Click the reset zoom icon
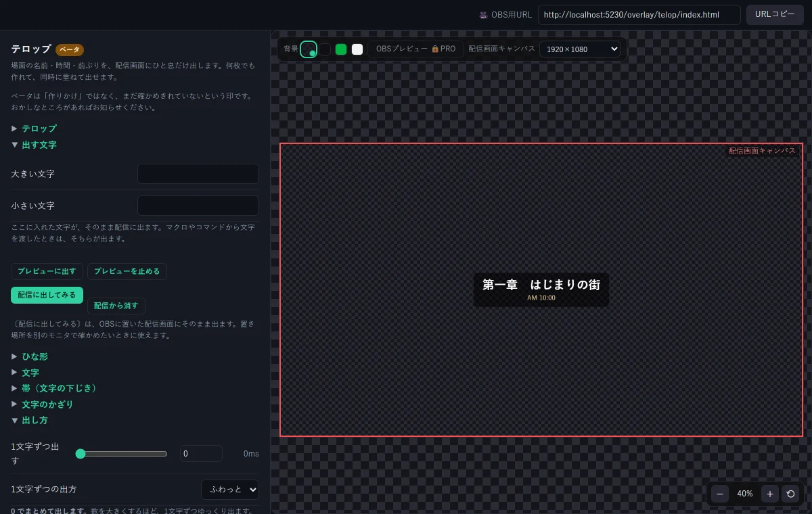Image resolution: width=812 pixels, height=514 pixels. click(790, 494)
